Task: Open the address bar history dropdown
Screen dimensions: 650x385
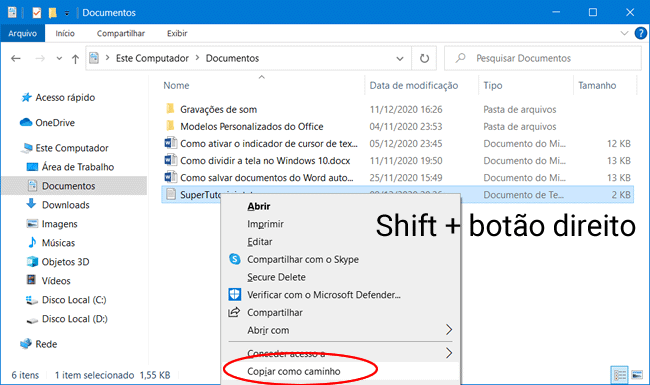Action: pyautogui.click(x=400, y=59)
